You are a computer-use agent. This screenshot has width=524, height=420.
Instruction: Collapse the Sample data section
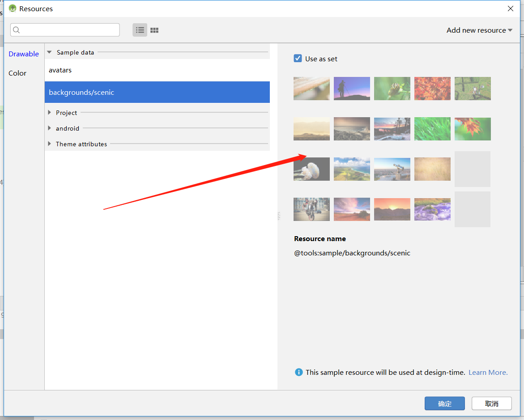(x=50, y=52)
